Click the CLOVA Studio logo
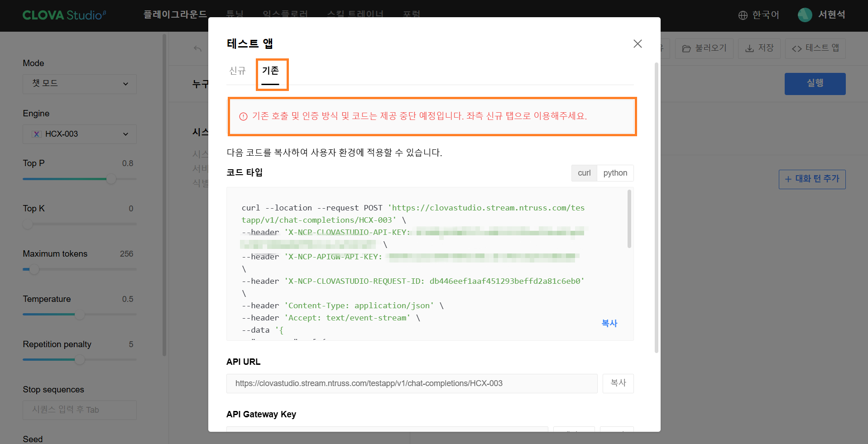868x444 pixels. [x=64, y=15]
